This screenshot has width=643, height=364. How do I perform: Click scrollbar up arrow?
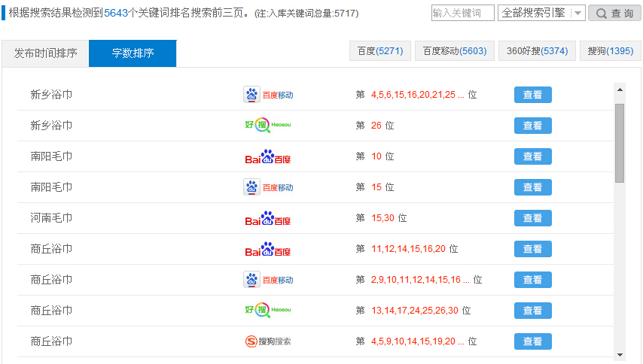click(x=620, y=89)
